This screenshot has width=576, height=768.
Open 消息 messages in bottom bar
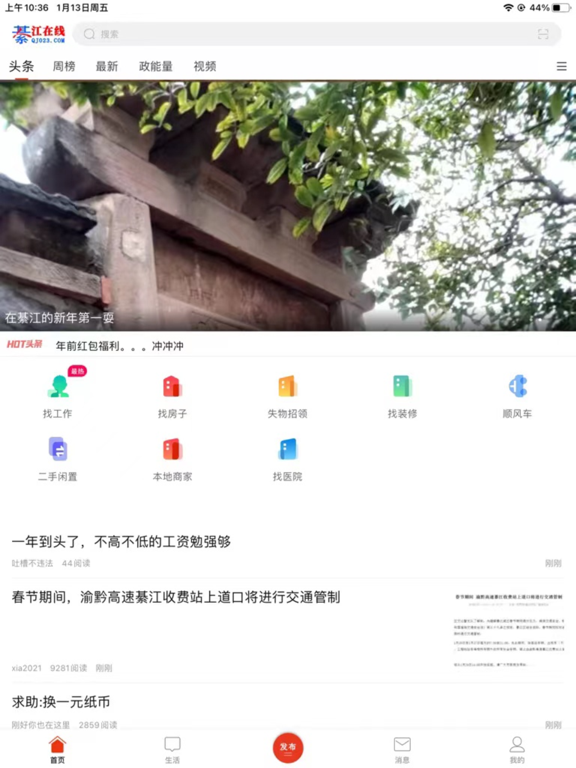(402, 750)
